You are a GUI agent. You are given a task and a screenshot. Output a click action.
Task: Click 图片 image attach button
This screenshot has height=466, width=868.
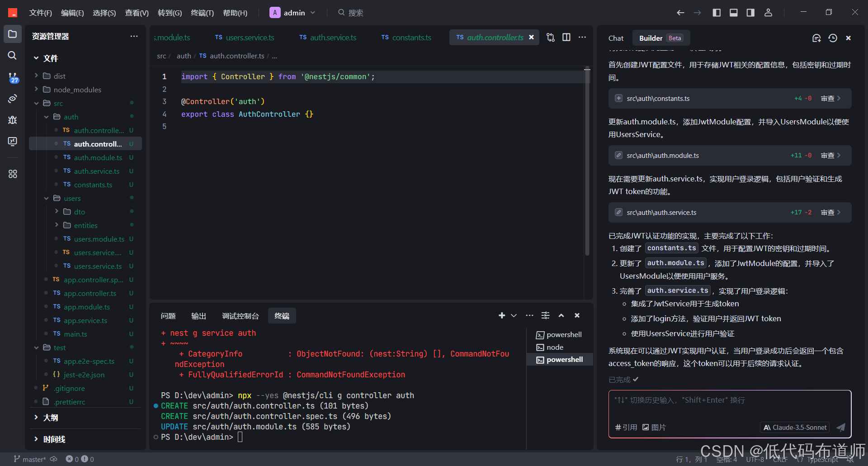point(654,427)
